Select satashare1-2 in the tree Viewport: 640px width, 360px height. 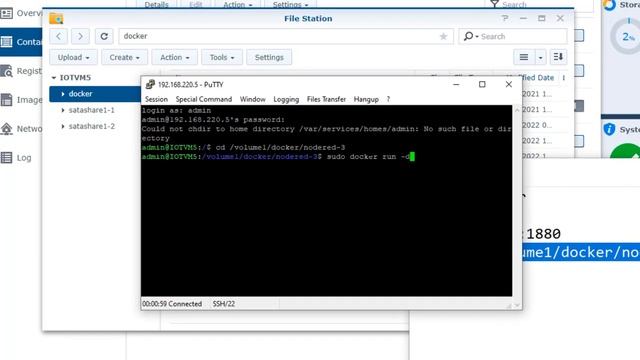click(x=91, y=127)
